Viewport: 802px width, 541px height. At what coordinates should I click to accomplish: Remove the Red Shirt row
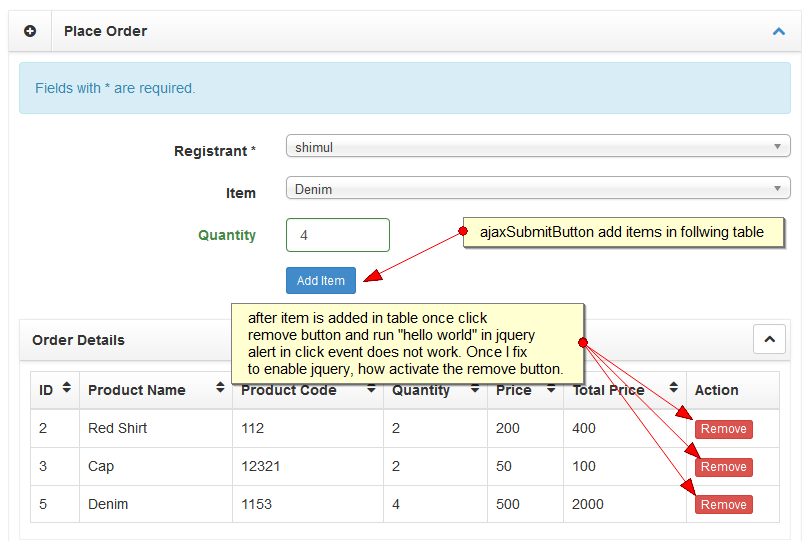723,429
